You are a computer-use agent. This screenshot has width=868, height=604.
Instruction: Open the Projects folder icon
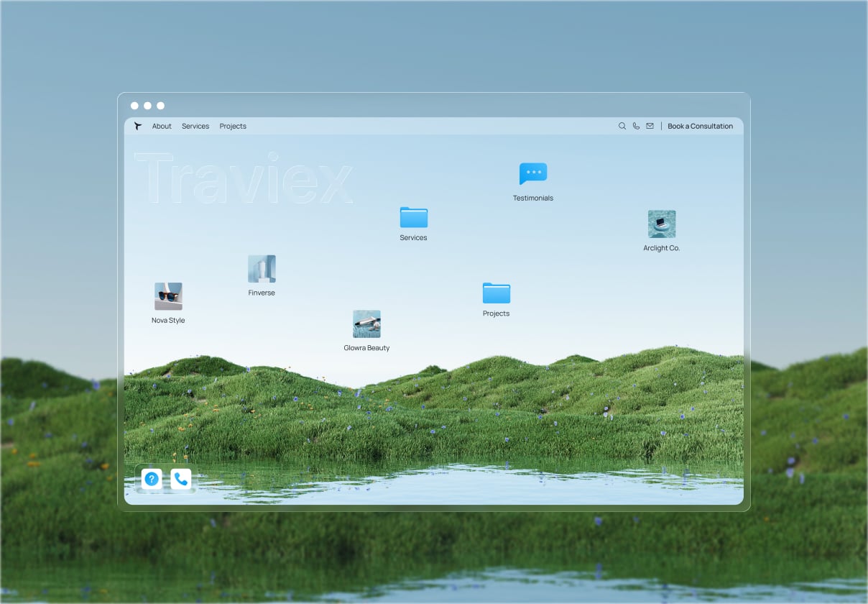pos(497,293)
